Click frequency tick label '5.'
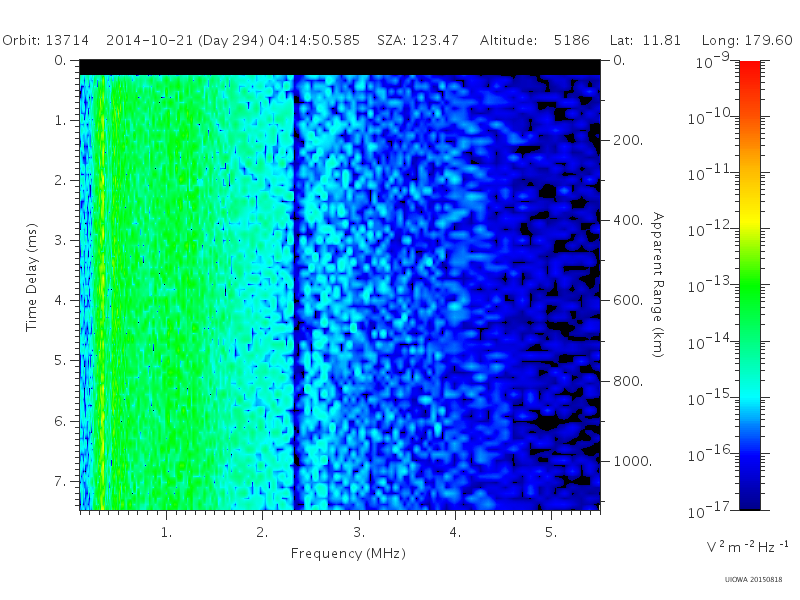 point(551,533)
